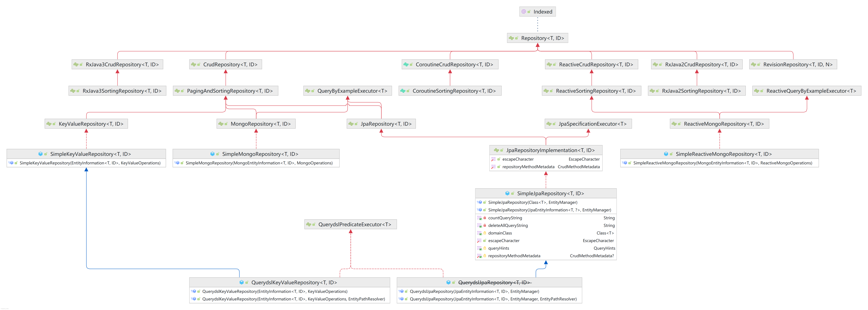
Task: Select the 'JpaRepository<T, ID>' label
Action: 386,124
